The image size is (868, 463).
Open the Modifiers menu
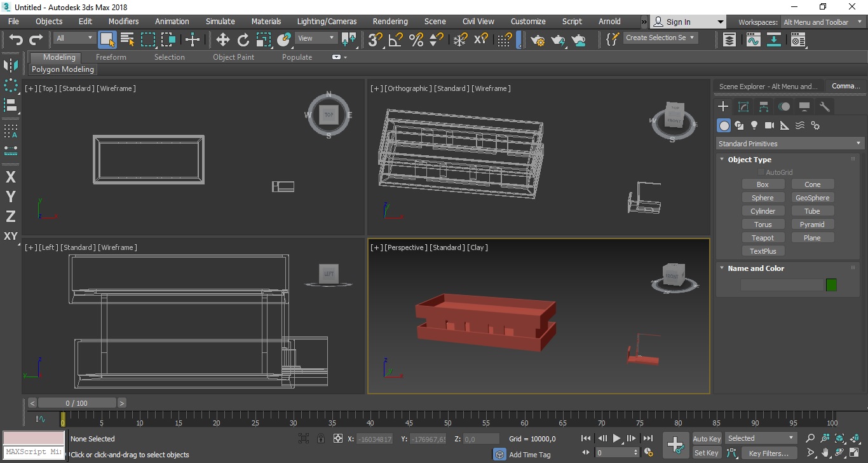123,21
